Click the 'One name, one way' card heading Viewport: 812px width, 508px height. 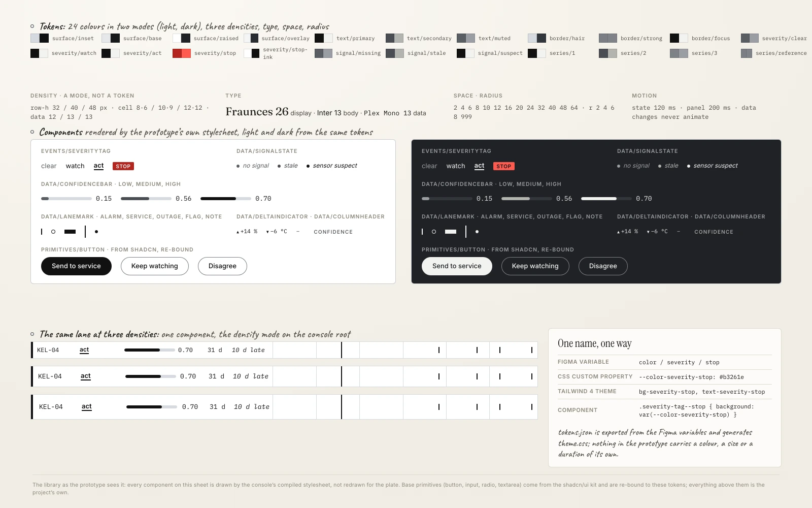pos(595,343)
